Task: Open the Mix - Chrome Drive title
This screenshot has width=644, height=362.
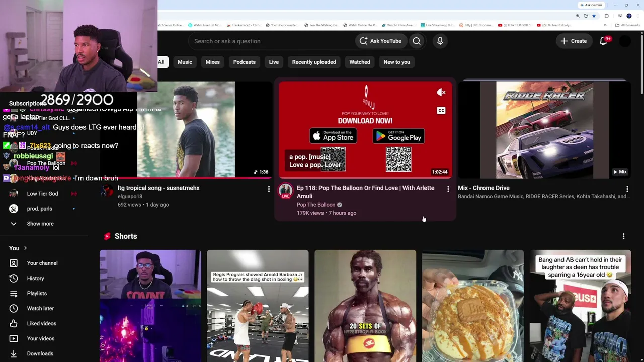Action: (x=484, y=188)
